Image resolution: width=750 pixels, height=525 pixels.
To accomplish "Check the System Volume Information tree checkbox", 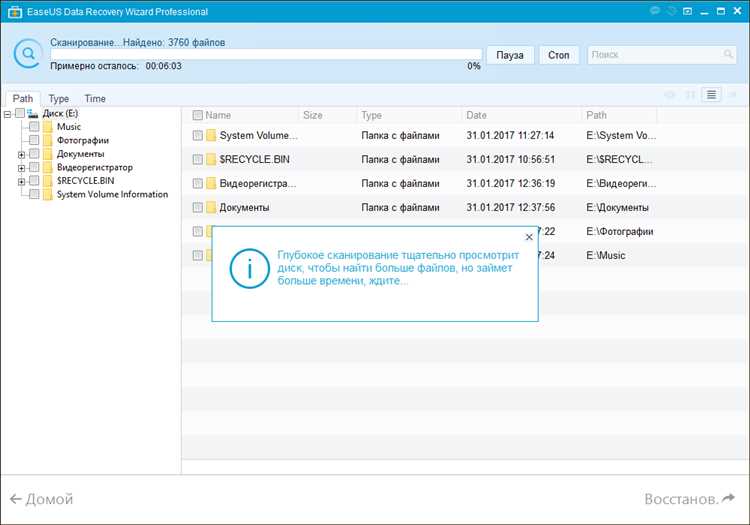I will click(x=34, y=194).
